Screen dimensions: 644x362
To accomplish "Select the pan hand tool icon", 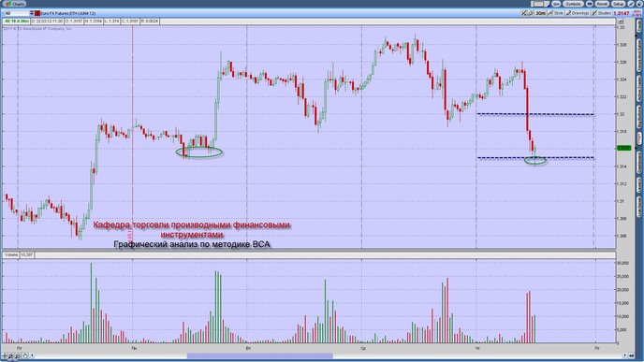I will click(530, 13).
